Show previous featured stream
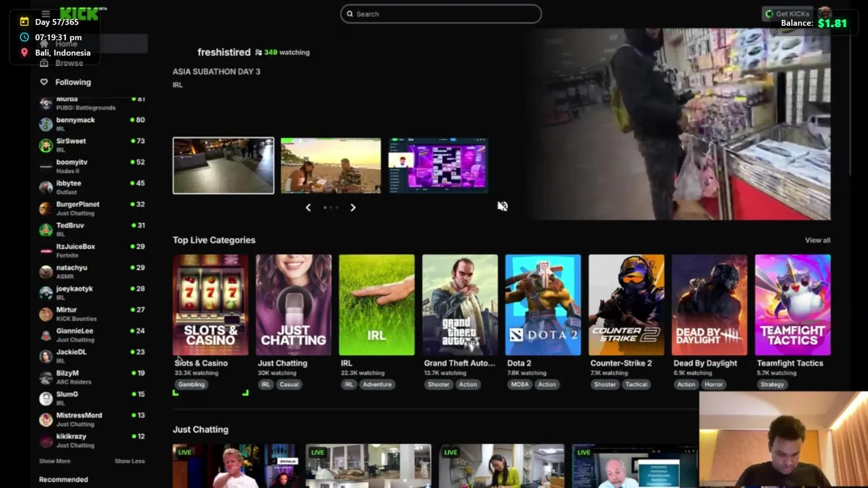The height and width of the screenshot is (488, 868). point(308,207)
